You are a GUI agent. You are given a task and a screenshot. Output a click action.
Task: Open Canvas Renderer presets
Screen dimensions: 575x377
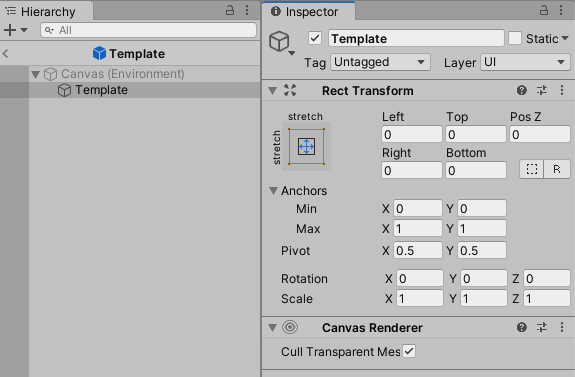click(542, 327)
